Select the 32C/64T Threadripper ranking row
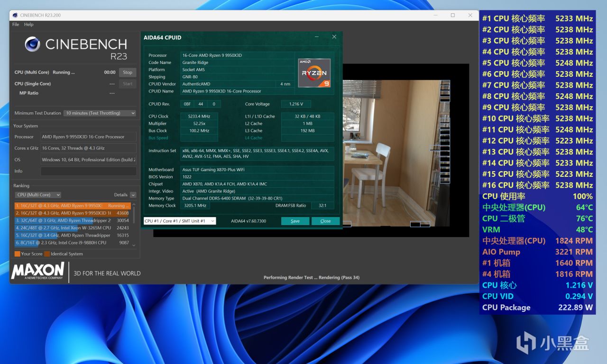The height and width of the screenshot is (364, 607). pyautogui.click(x=72, y=220)
